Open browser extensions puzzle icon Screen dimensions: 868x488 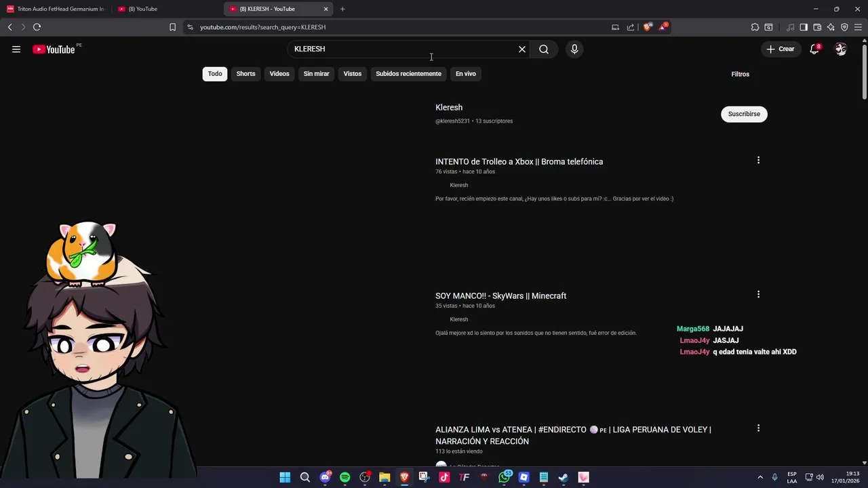click(755, 27)
